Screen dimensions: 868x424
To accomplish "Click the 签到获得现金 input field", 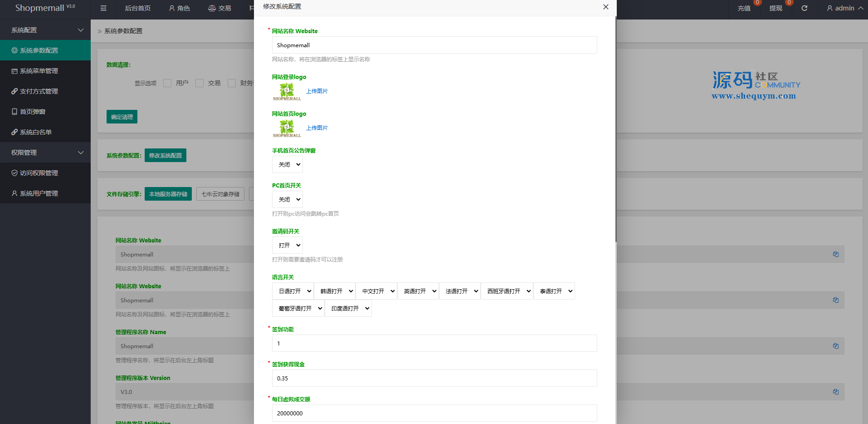I will [x=434, y=378].
